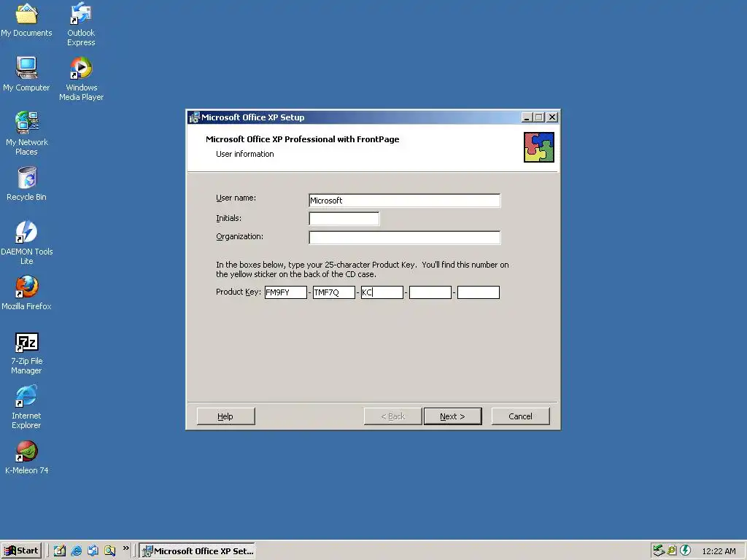747x560 pixels.
Task: Click the first Product Key box FM9FY
Action: tap(285, 292)
